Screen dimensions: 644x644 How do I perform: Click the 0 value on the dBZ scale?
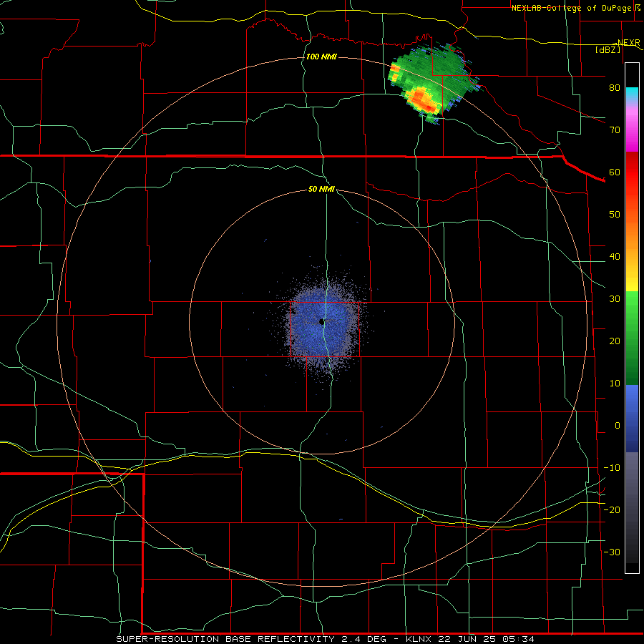pyautogui.click(x=618, y=426)
